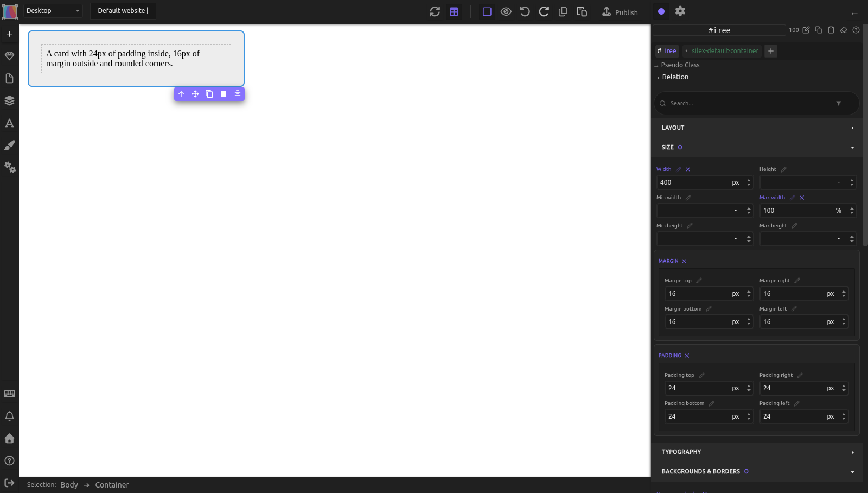Expand the LAYOUT section
The image size is (868, 493).
tap(757, 128)
